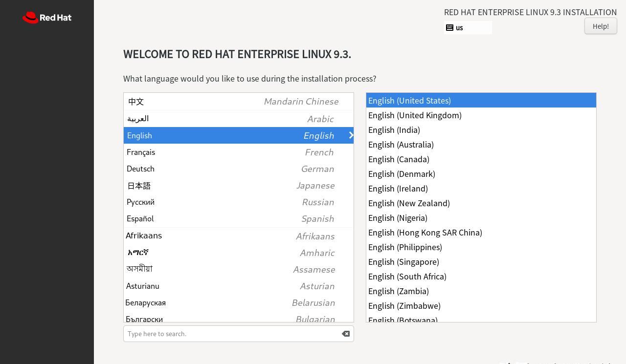Select Mandarin Chinese language row
Image resolution: width=626 pixels, height=364 pixels.
239,102
